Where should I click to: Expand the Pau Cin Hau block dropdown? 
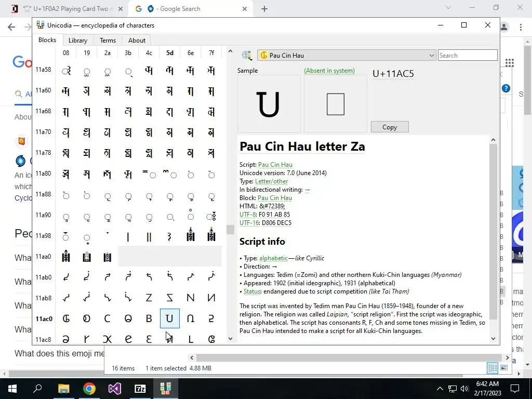click(x=346, y=55)
